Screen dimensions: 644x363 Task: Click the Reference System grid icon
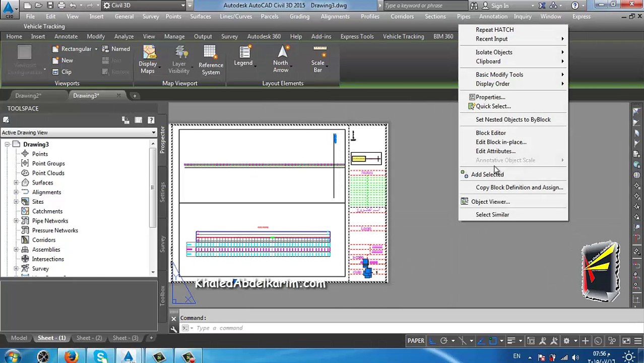[x=210, y=52]
